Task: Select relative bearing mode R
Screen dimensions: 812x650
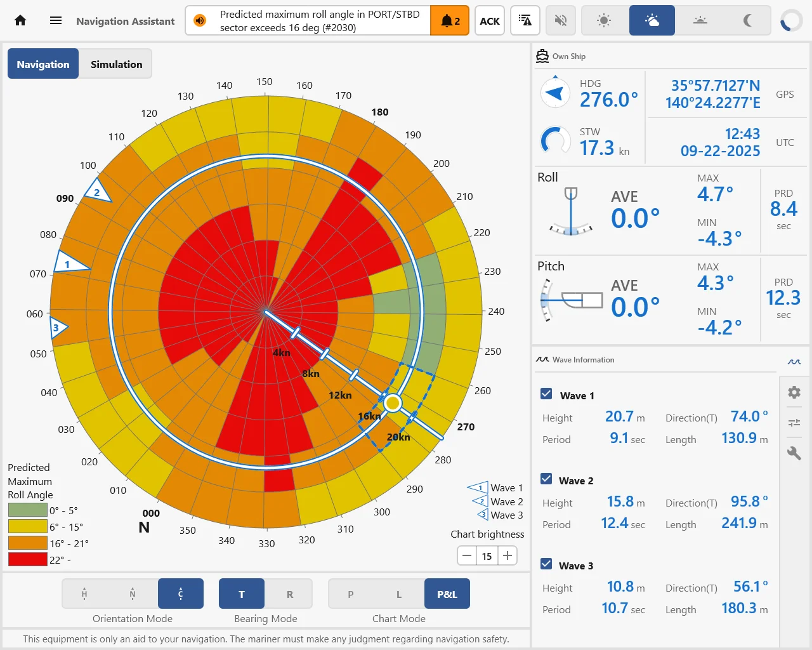Action: (x=290, y=594)
